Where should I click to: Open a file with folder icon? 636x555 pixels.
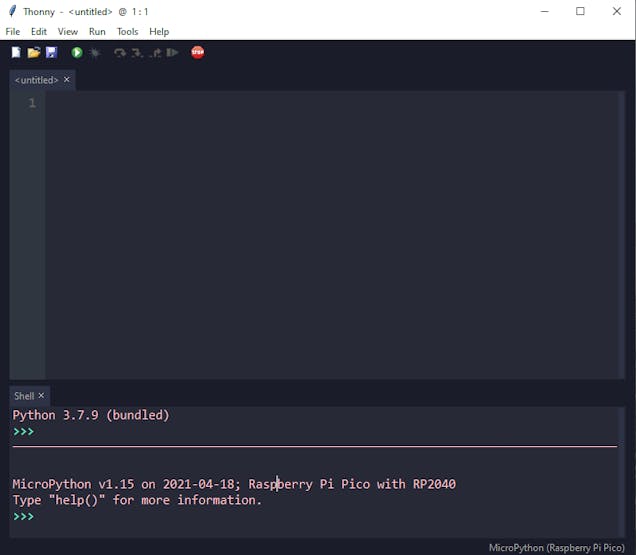34,52
